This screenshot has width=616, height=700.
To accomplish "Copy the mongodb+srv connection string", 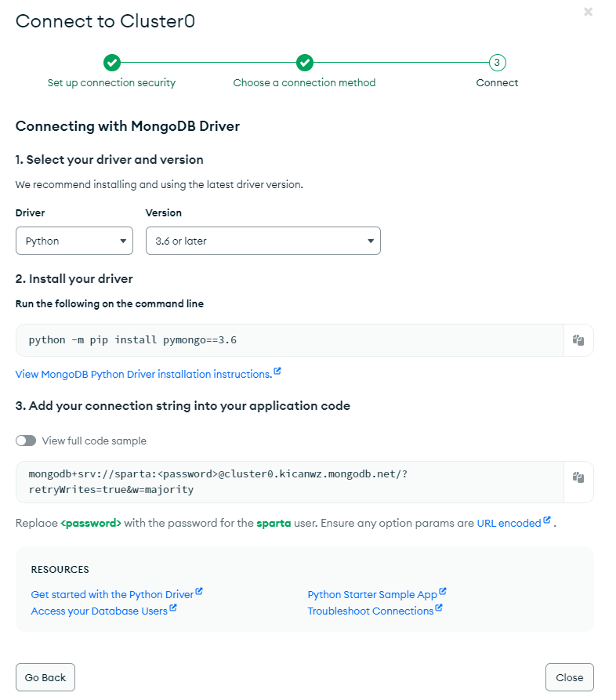I will point(578,477).
